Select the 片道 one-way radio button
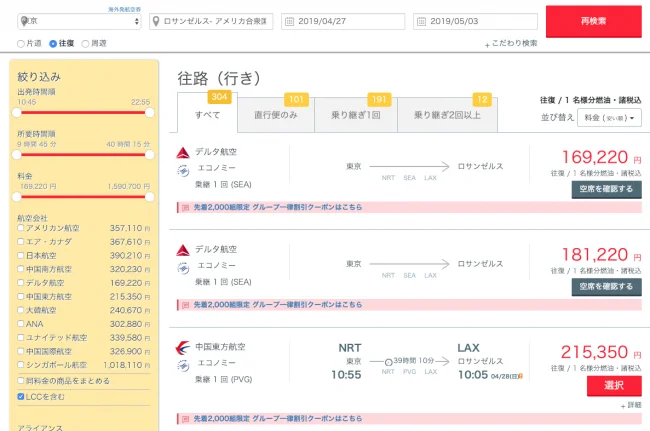Image resolution: width=650 pixels, height=431 pixels. tap(21, 44)
